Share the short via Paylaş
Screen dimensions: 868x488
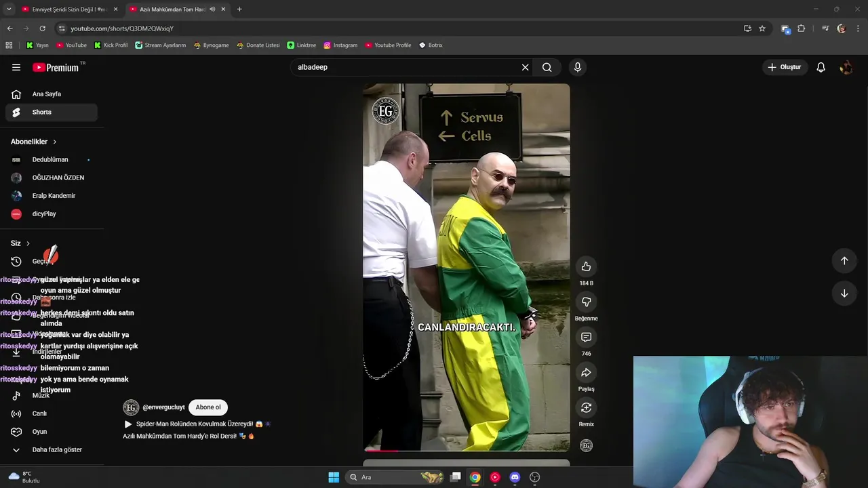pyautogui.click(x=586, y=372)
